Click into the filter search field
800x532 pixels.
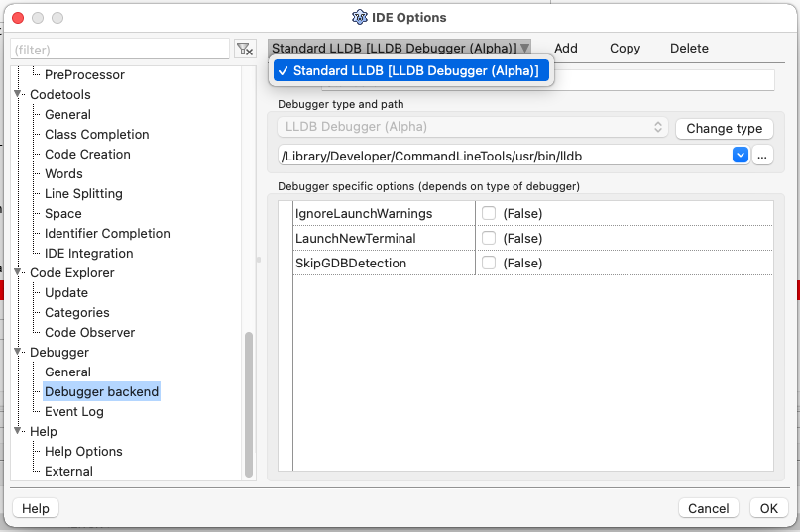[120, 50]
